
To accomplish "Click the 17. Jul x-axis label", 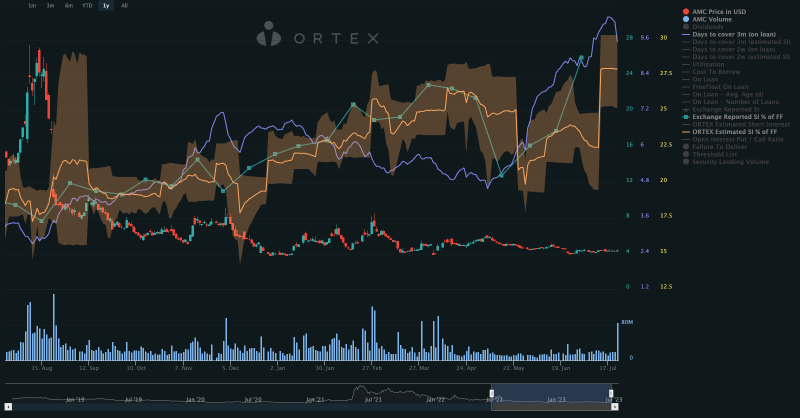I will (x=608, y=368).
